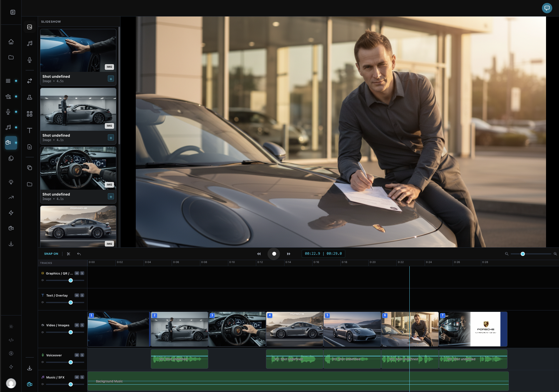Click the Music / SFX volume slider handle

click(x=71, y=384)
